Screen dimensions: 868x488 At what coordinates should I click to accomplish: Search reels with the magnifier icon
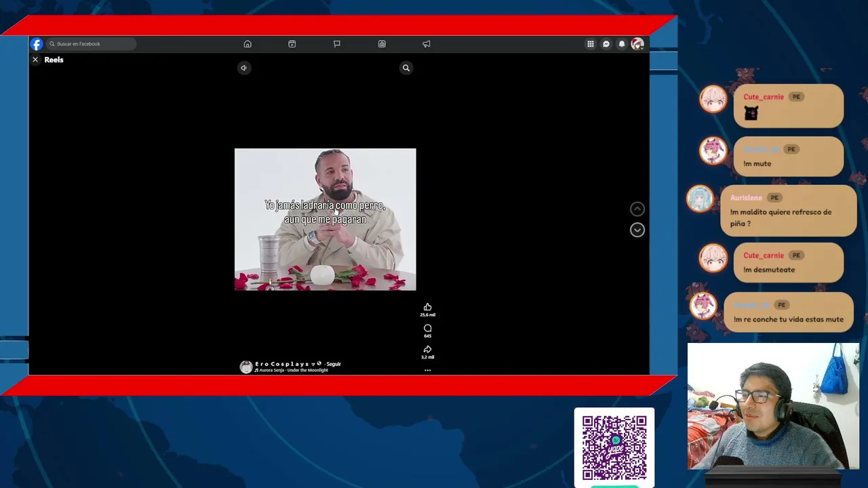point(406,68)
